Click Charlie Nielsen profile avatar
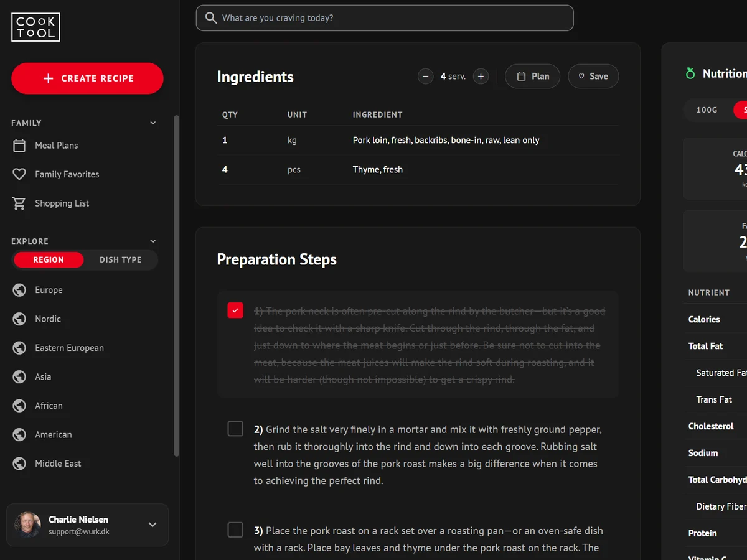 click(28, 525)
